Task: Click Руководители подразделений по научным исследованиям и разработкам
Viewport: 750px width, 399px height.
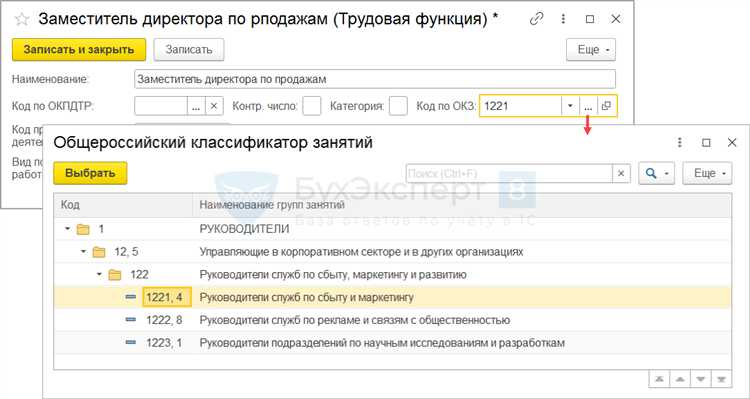Action: 382,343
